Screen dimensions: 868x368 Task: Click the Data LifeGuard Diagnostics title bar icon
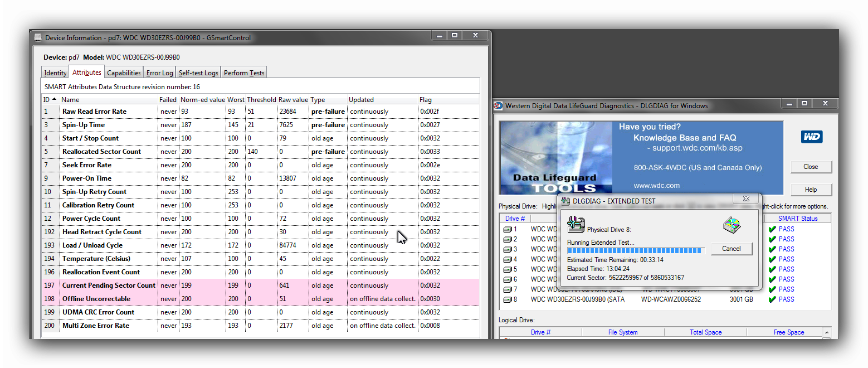(499, 106)
